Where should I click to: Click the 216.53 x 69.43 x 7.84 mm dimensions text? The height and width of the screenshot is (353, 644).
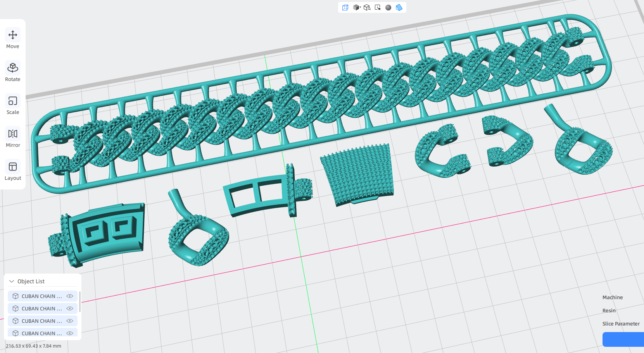pyautogui.click(x=33, y=346)
